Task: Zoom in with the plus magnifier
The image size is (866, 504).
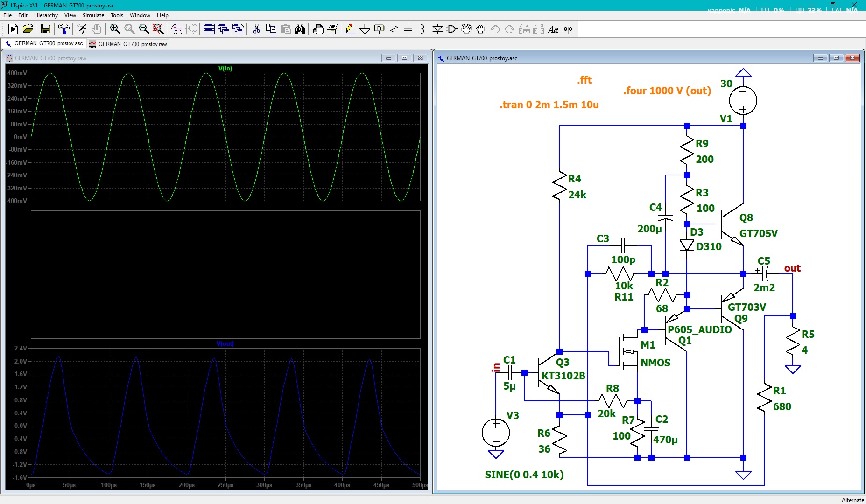Action: [115, 29]
